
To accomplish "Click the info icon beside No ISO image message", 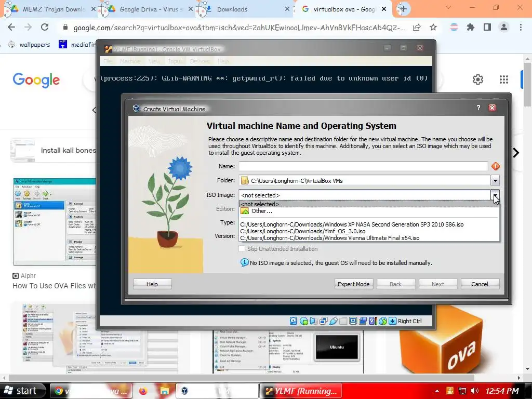I will (x=244, y=262).
